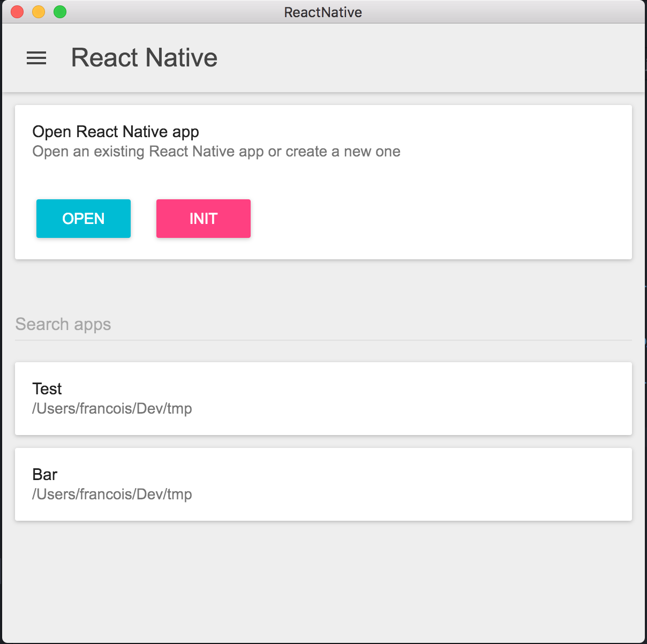The width and height of the screenshot is (647, 644).
Task: Click the 'Open an existing React Native app' subtitle
Action: (x=216, y=152)
